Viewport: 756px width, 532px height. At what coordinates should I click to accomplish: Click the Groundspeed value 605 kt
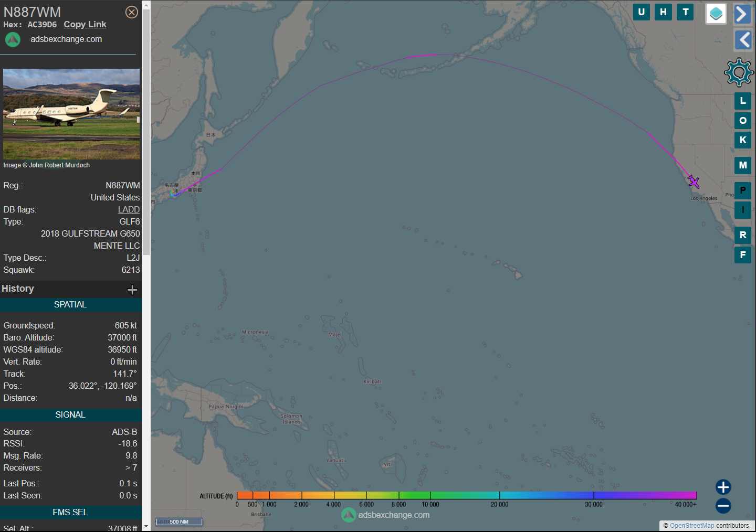click(x=126, y=326)
